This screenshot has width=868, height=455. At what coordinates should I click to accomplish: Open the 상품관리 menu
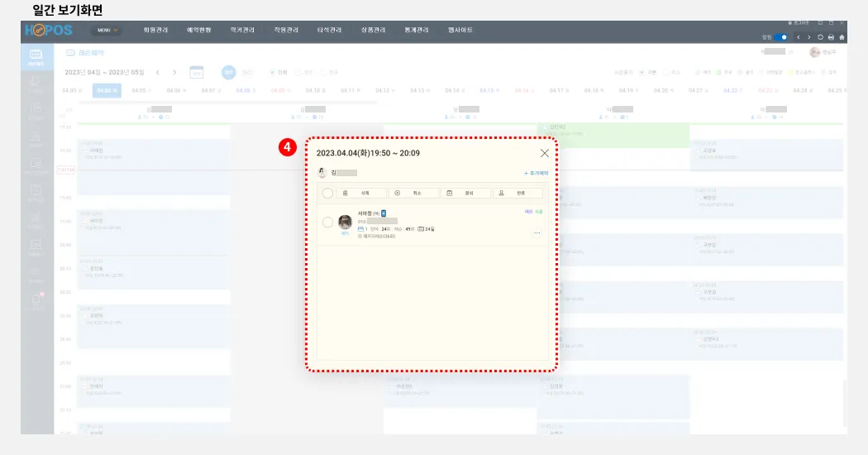pos(373,30)
